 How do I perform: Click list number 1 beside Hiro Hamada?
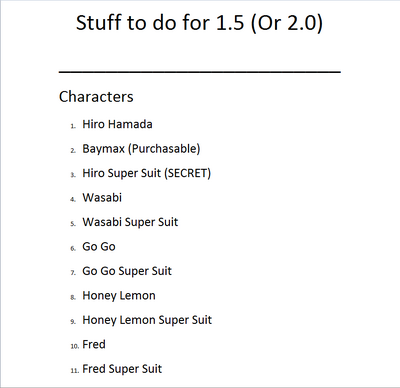(73, 126)
